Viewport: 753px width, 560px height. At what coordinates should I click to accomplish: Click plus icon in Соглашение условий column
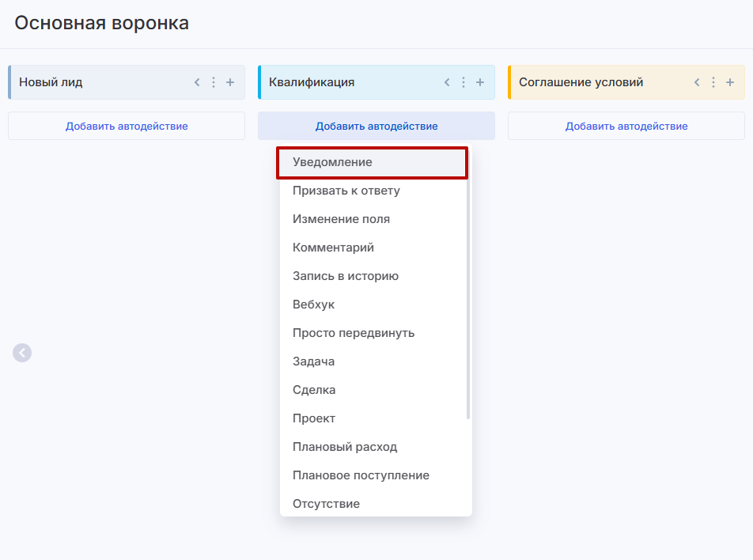coord(730,82)
